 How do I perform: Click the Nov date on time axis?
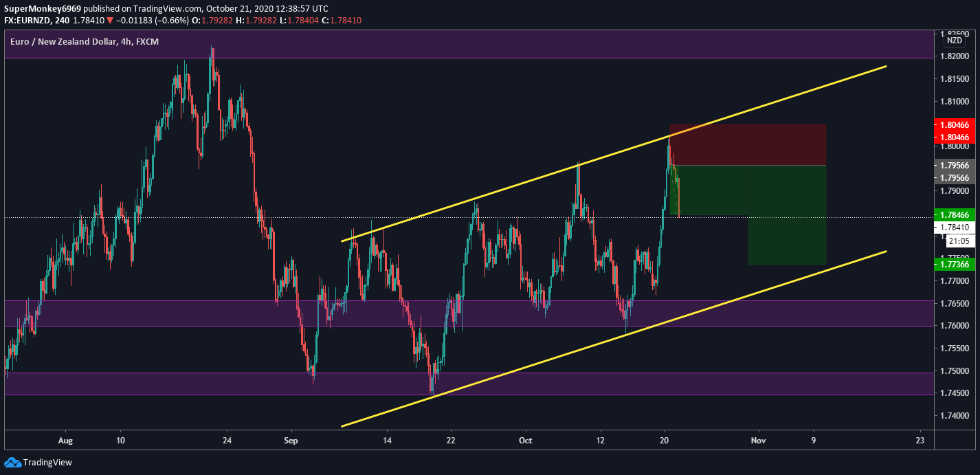click(758, 440)
